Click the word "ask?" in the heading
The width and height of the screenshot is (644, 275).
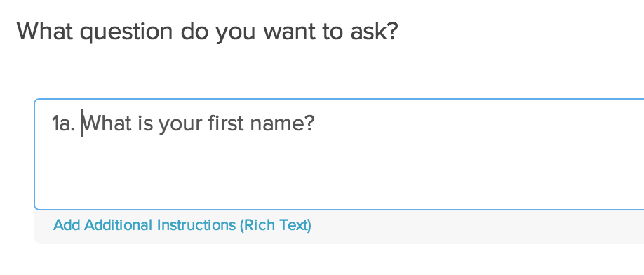(x=374, y=32)
